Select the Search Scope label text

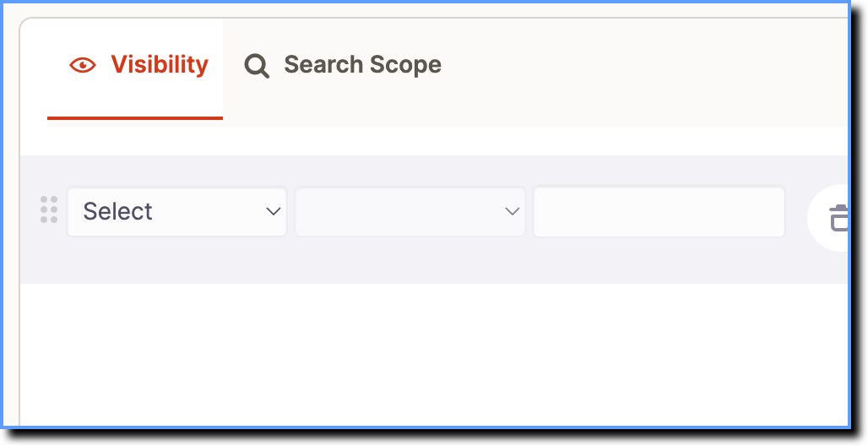[362, 65]
